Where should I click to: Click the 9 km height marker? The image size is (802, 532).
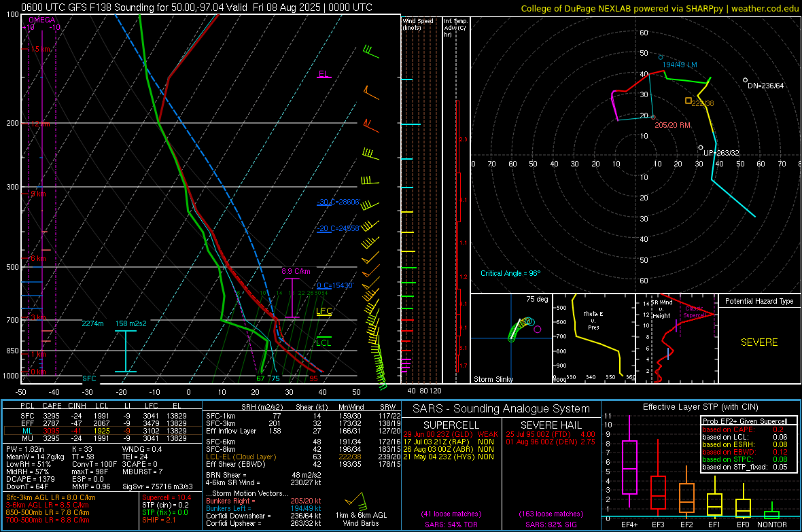pos(38,194)
